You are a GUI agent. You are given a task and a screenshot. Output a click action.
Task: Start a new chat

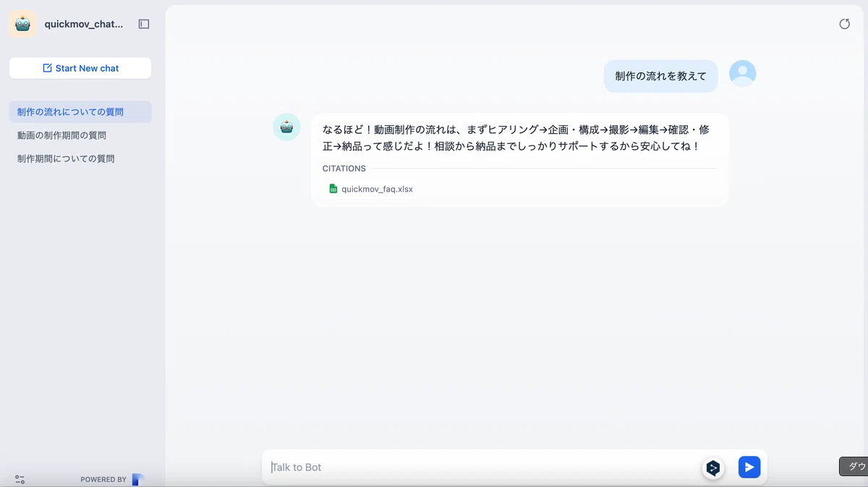80,68
